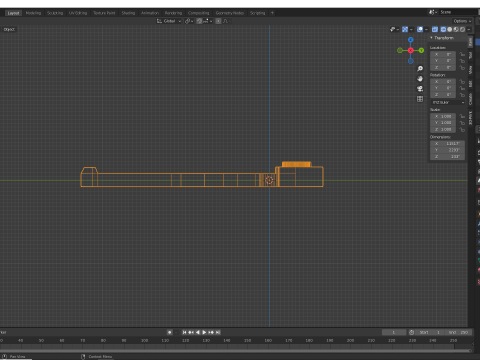The image size is (480, 360).
Task: Jump to timeline end frame
Action: point(218,332)
